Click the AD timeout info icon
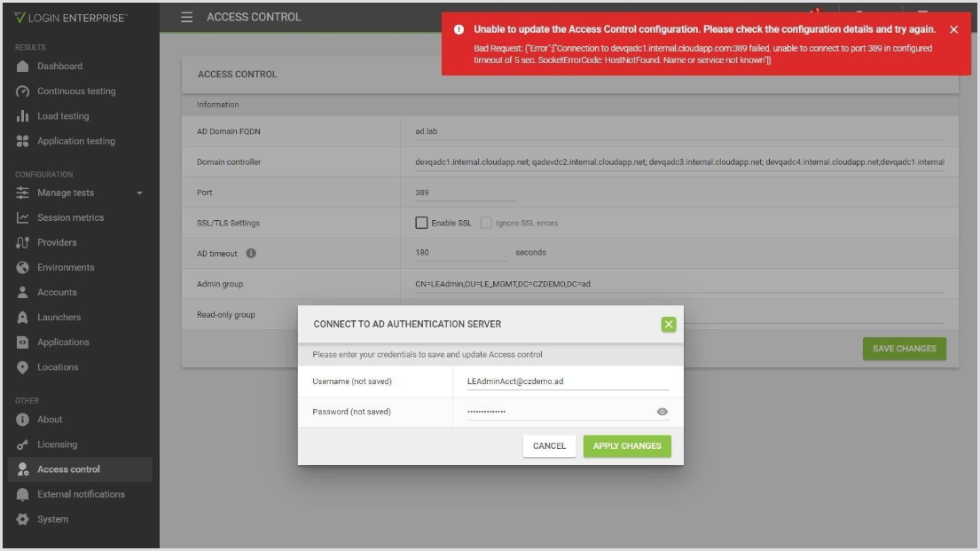 pos(251,253)
